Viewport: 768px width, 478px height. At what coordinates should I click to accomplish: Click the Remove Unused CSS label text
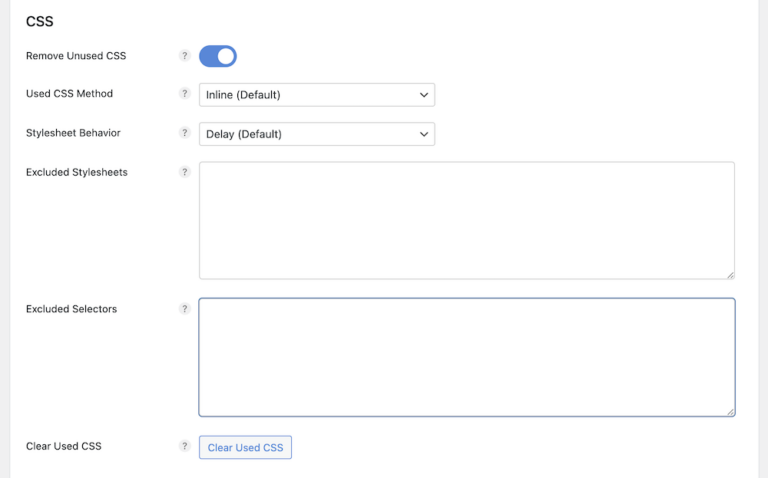pos(76,56)
